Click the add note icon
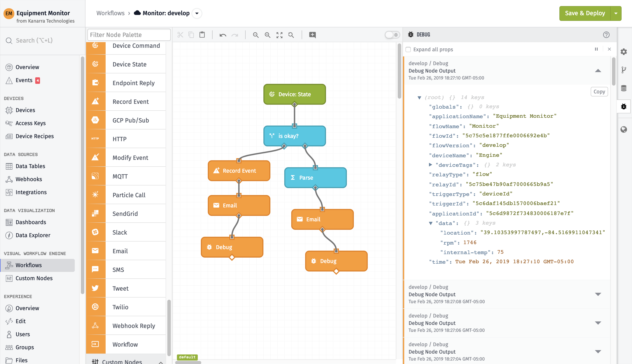Viewport: 632px width, 364px height. pos(312,35)
